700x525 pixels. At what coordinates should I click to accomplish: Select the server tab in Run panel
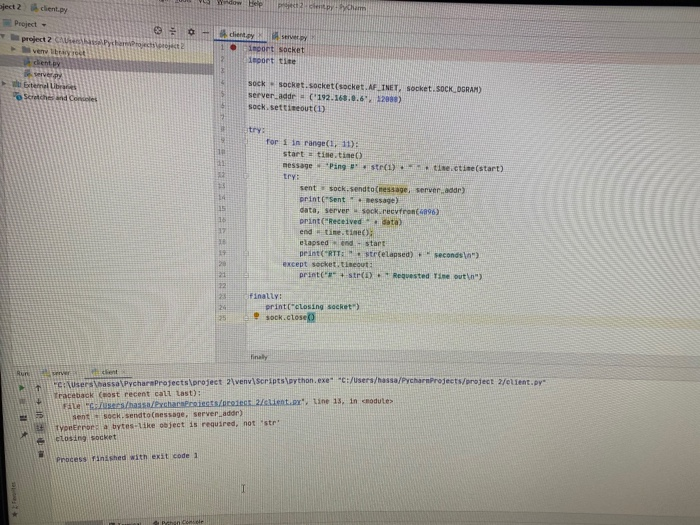click(60, 373)
